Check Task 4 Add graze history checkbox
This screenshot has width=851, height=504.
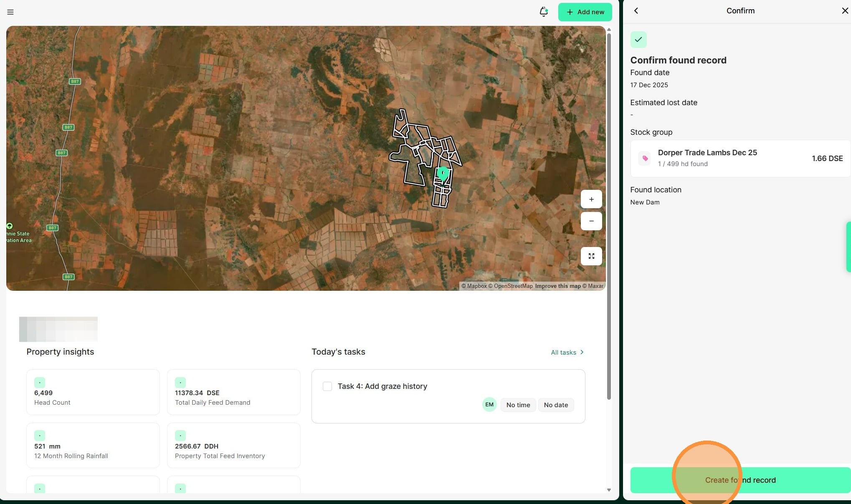[x=327, y=386]
